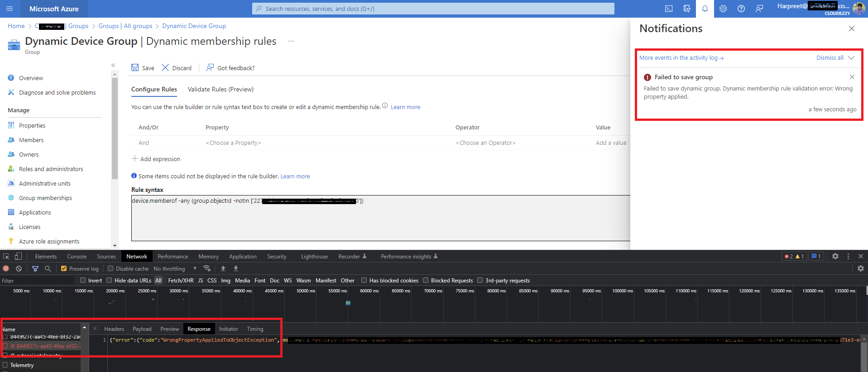Open the Timing tab of the request
Screen dimensions: 868x372
pyautogui.click(x=255, y=329)
